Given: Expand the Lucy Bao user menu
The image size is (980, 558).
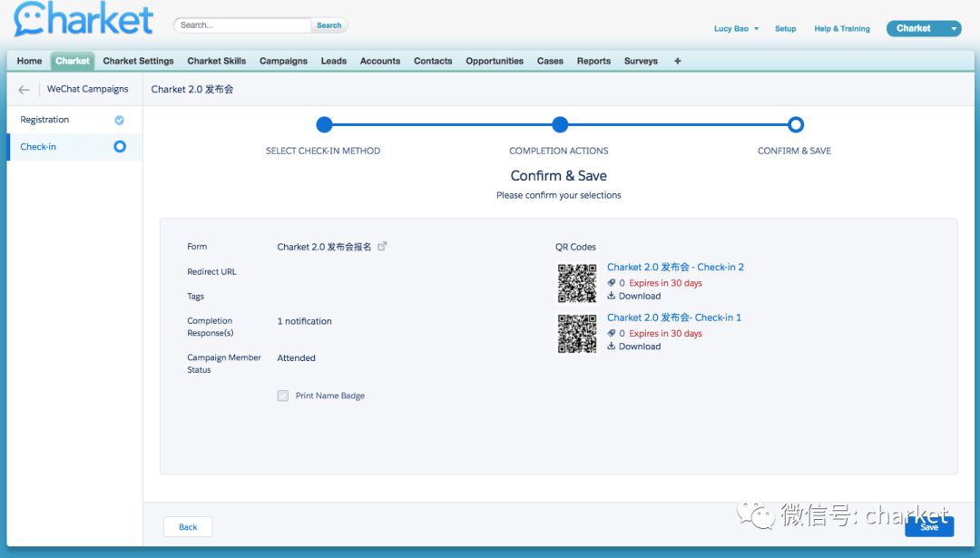Looking at the screenshot, I should tap(736, 29).
